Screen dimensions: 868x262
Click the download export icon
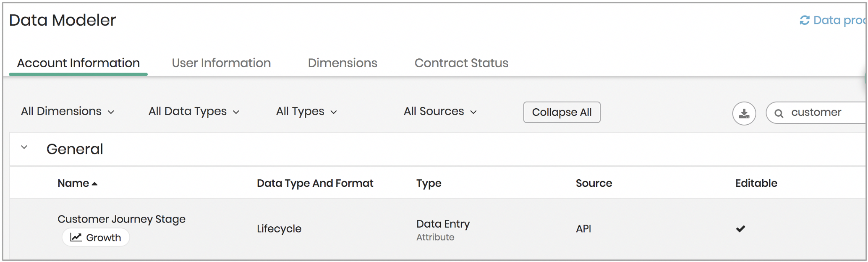pos(744,113)
